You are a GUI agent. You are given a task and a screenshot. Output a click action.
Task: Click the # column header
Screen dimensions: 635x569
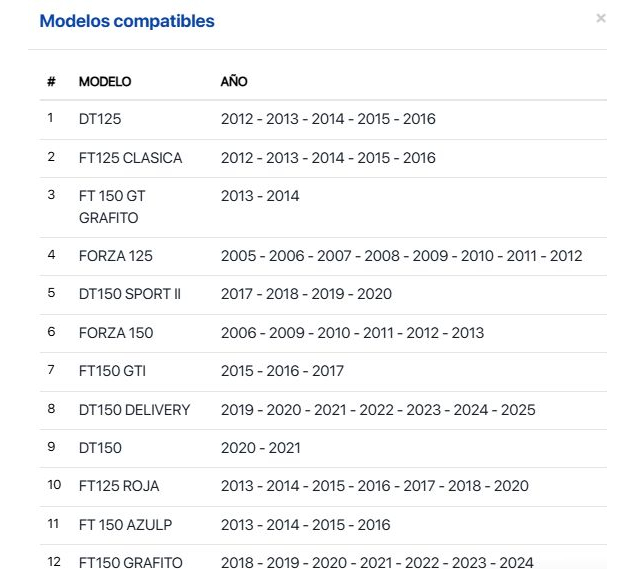(x=51, y=81)
